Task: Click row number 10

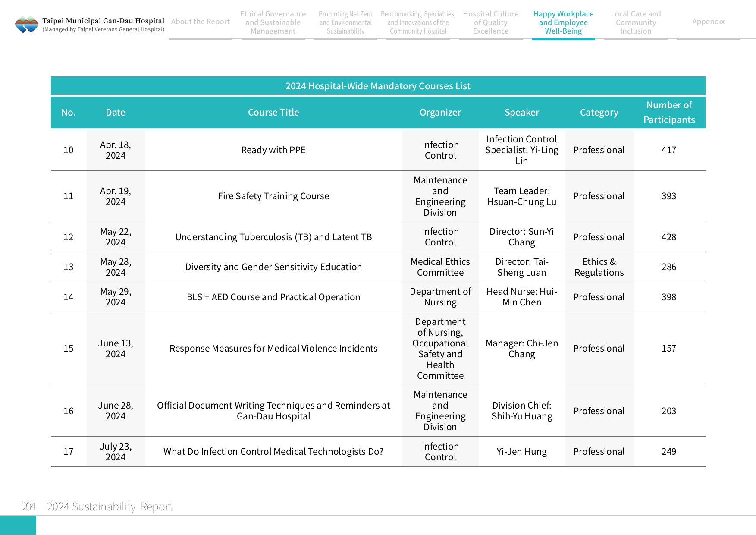Action: 69,150
